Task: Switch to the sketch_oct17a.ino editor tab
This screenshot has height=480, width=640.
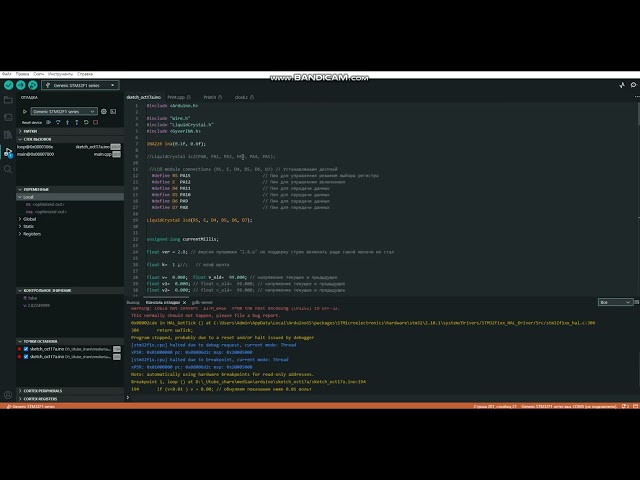Action: [x=143, y=97]
